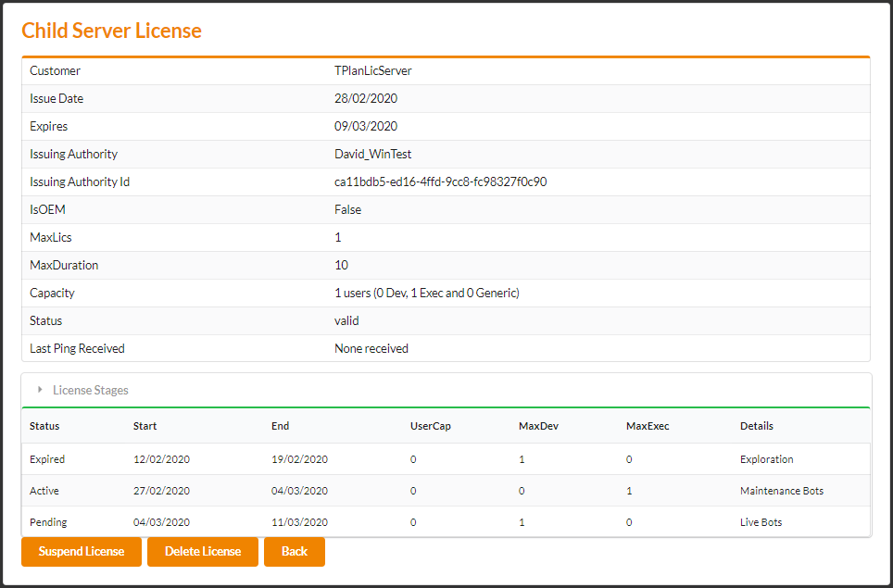Click the UserCap column header
The width and height of the screenshot is (893, 588).
click(x=430, y=426)
